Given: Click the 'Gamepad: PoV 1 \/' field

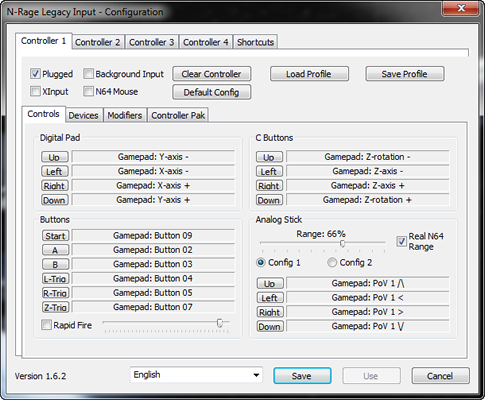Looking at the screenshot, I should tap(368, 326).
